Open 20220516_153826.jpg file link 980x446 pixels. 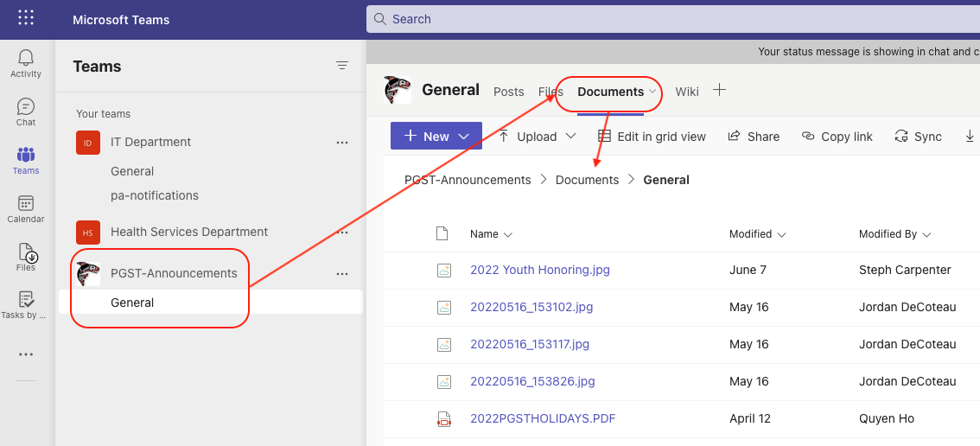(x=532, y=381)
